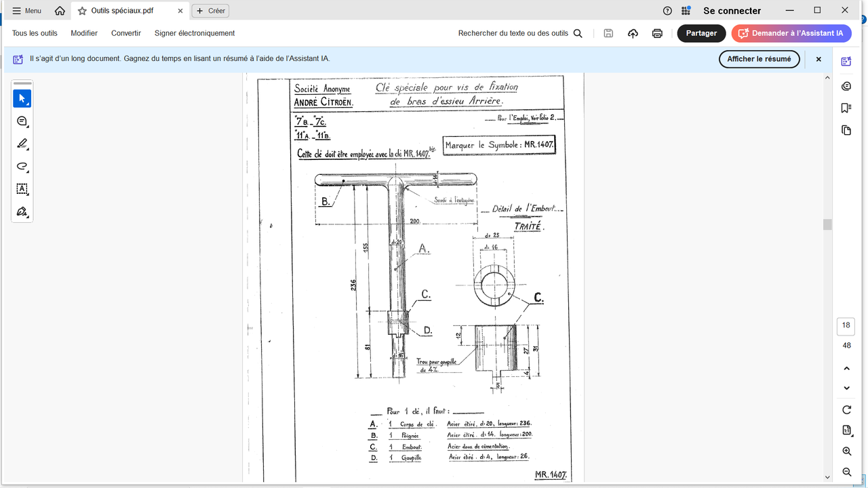
Task: Select the arrow selection tool
Action: point(22,98)
